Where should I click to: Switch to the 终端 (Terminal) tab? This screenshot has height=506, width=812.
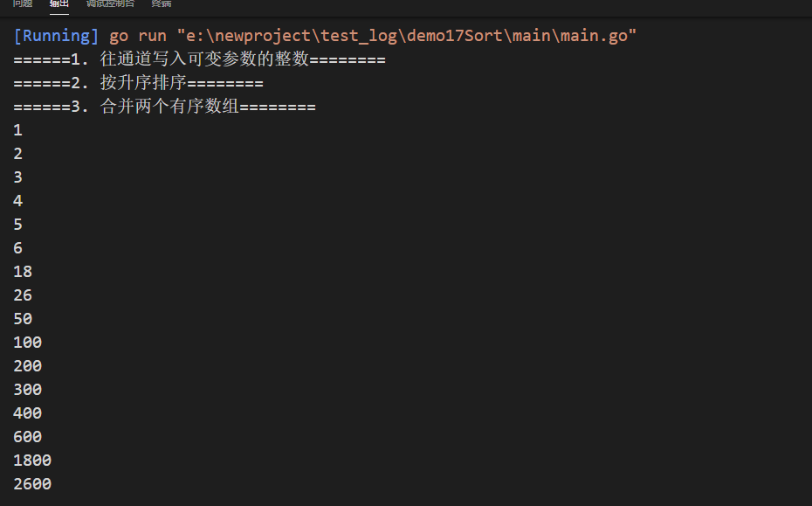161,3
